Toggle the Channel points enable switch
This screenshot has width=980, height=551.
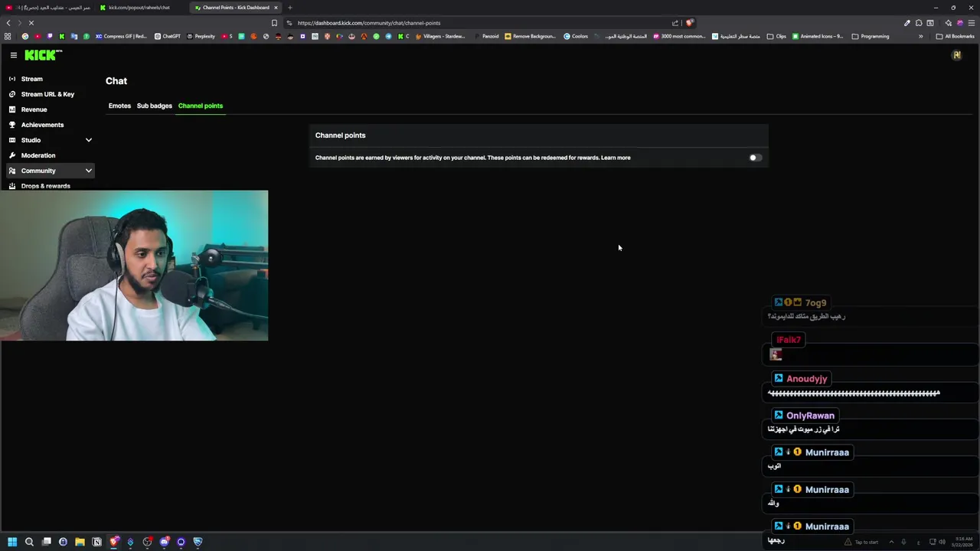[755, 158]
